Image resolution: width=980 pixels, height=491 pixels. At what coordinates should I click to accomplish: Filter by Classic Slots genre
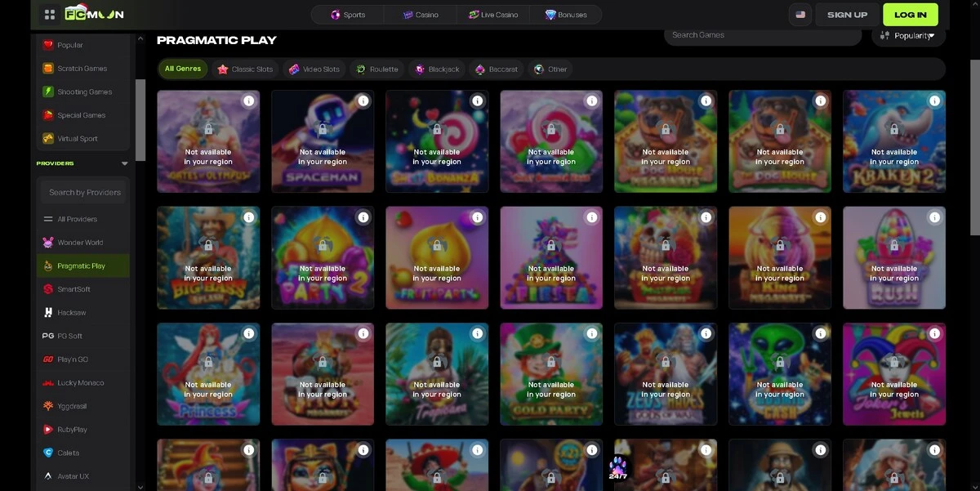[245, 69]
